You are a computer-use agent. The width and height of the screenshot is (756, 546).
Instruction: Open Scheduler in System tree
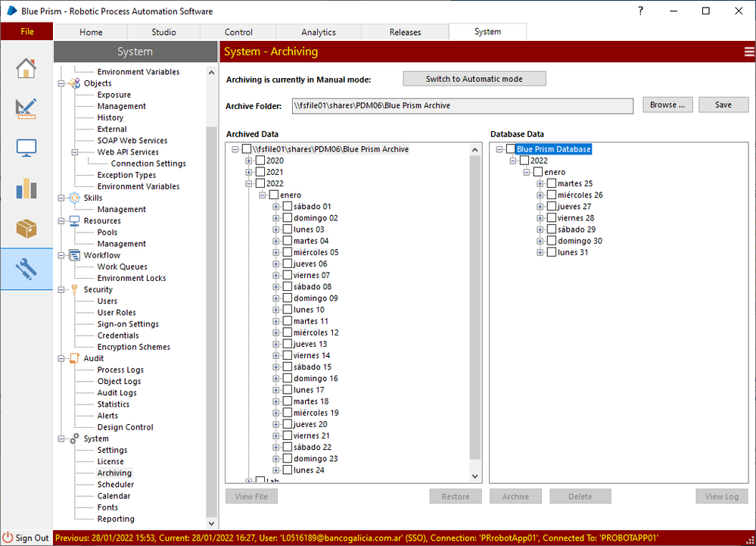(x=116, y=484)
